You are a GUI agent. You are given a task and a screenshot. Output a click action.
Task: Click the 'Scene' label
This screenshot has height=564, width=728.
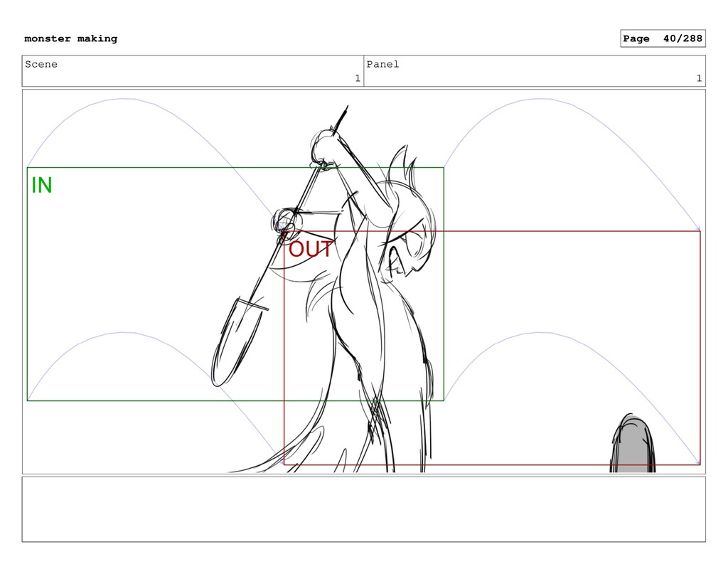(x=41, y=64)
